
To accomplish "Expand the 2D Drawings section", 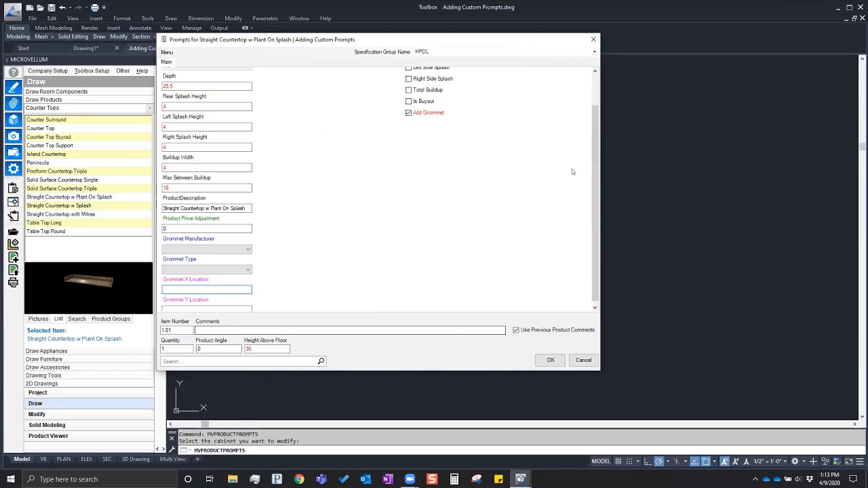I will (42, 384).
